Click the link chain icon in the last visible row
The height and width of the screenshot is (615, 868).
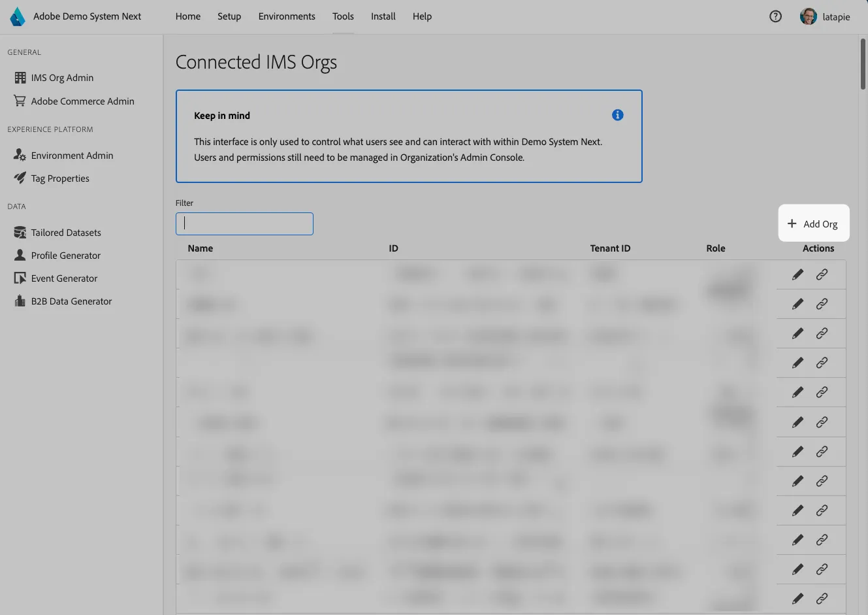[822, 598]
